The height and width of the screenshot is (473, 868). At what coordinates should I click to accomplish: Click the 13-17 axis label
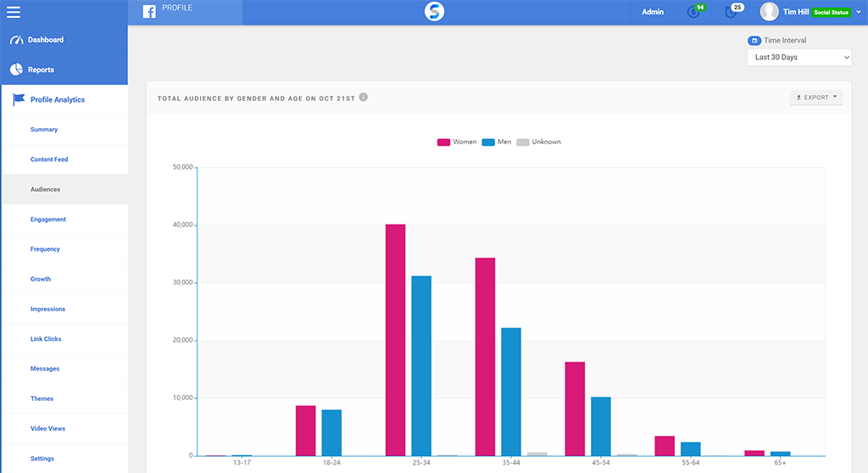tap(242, 463)
